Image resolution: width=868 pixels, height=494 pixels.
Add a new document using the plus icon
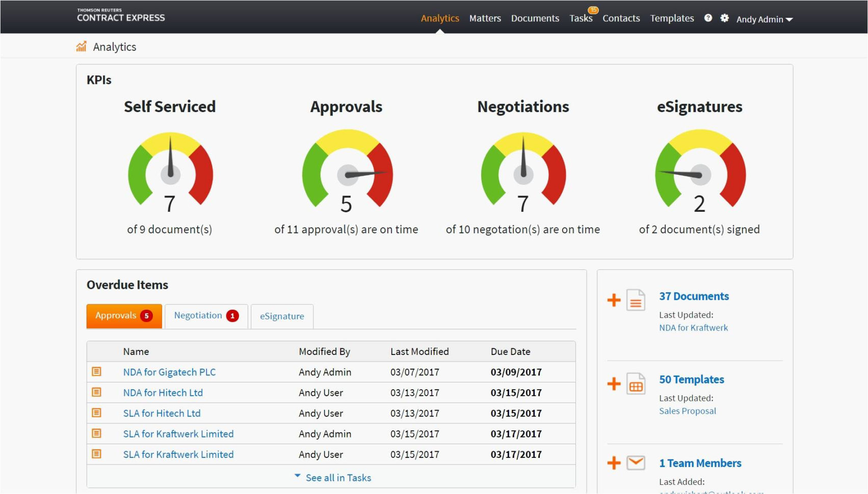click(x=614, y=300)
